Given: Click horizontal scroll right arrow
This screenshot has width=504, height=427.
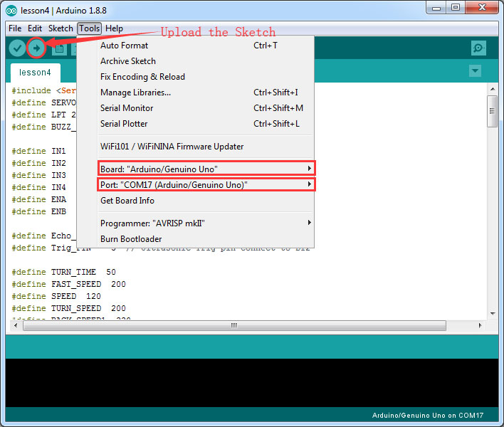Looking at the screenshot, I should point(480,325).
